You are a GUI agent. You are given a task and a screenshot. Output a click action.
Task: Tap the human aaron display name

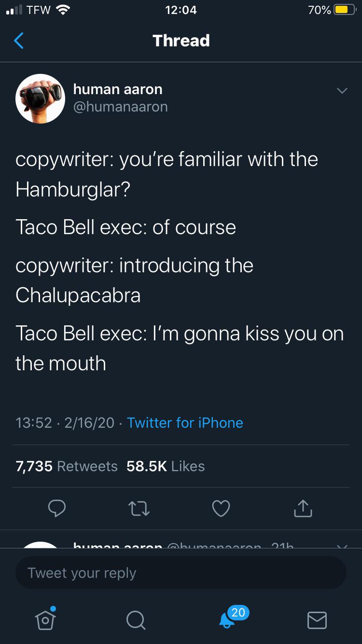[118, 89]
